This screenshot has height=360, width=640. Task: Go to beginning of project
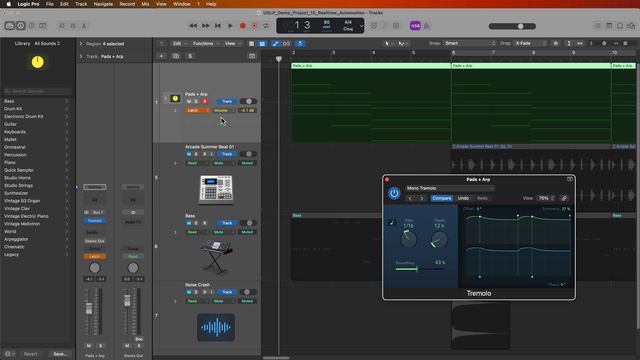point(218,26)
